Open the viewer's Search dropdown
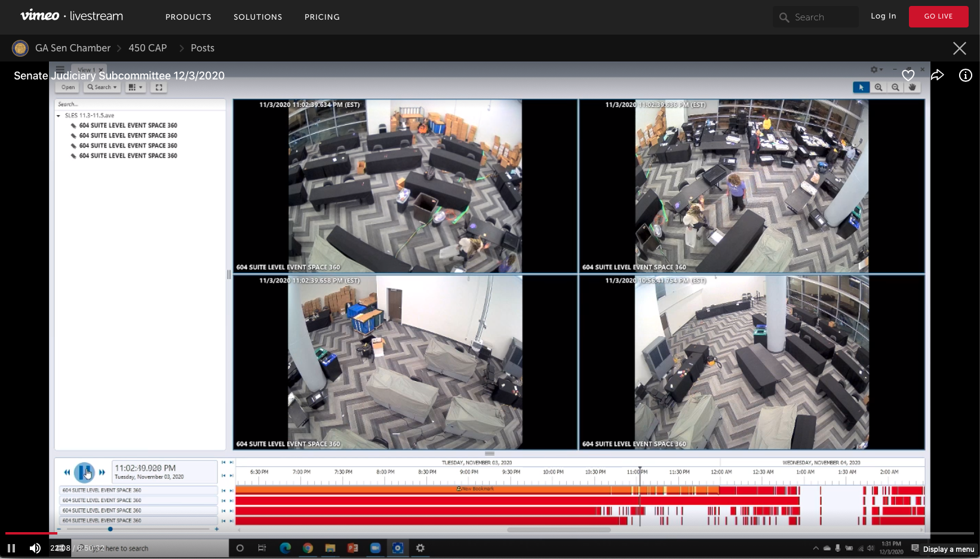The image size is (980, 559). click(x=102, y=87)
